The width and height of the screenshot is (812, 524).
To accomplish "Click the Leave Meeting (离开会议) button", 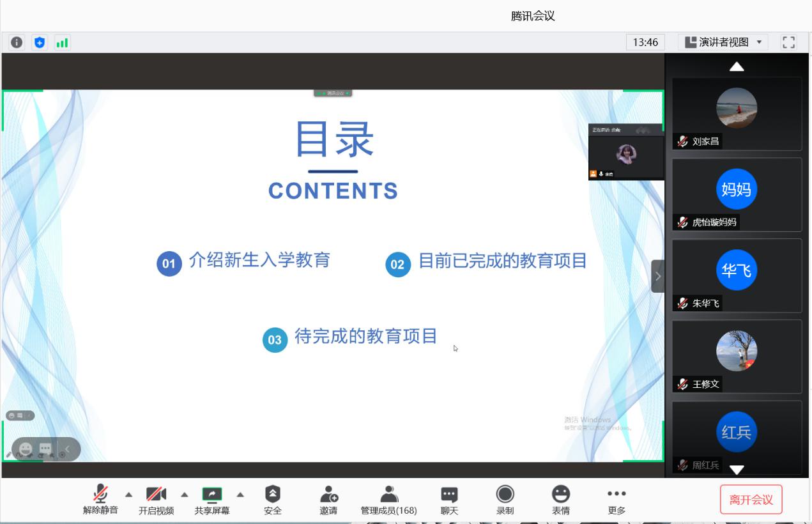I will 751,500.
